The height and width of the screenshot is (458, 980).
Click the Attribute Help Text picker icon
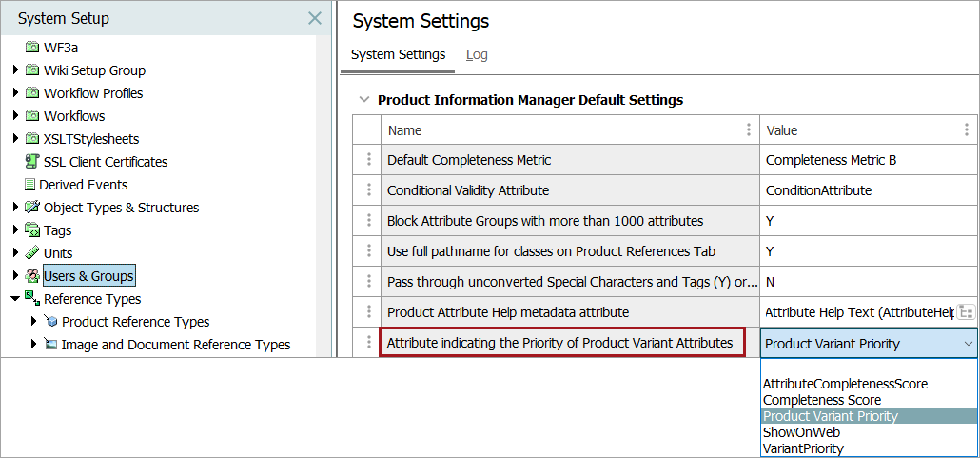966,312
